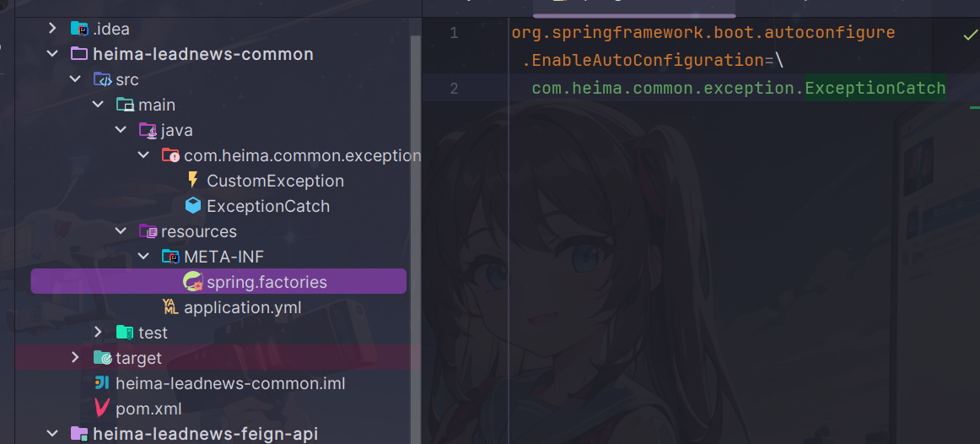The image size is (980, 444).
Task: Click the CustomException lightning icon
Action: pos(193,181)
